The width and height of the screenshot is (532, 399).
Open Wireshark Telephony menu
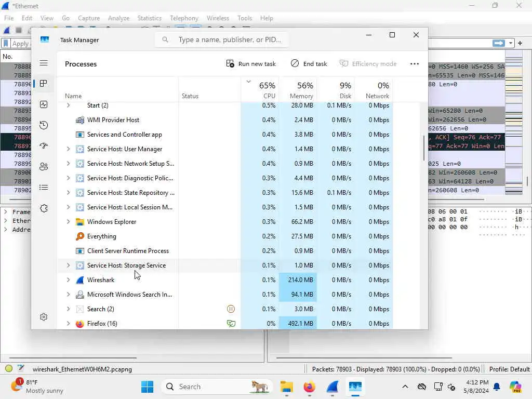click(184, 18)
